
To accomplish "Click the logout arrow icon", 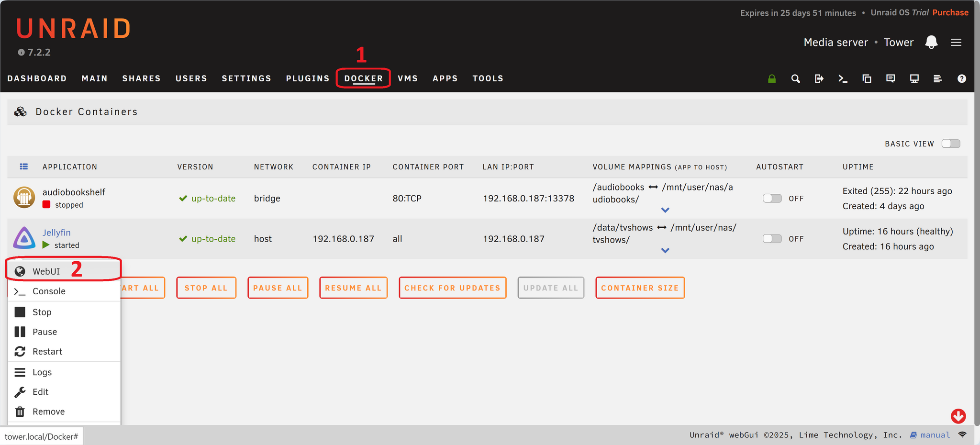I will coord(819,78).
